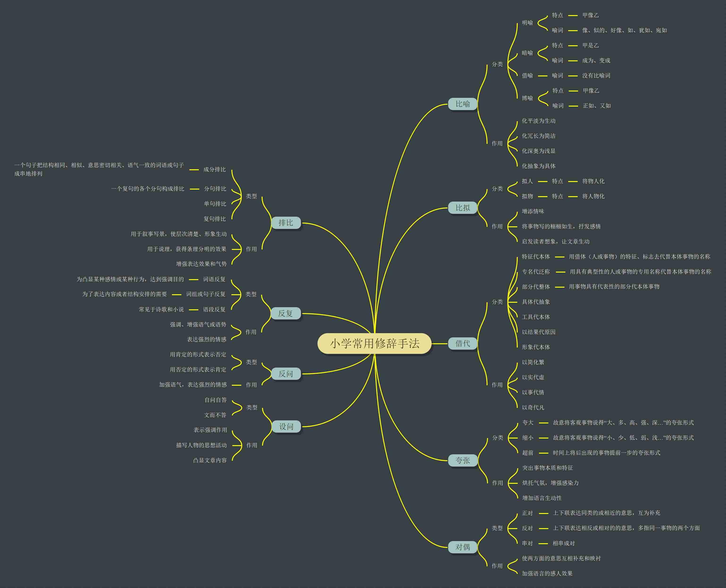Click the 将物人化 leaf

pos(593,181)
